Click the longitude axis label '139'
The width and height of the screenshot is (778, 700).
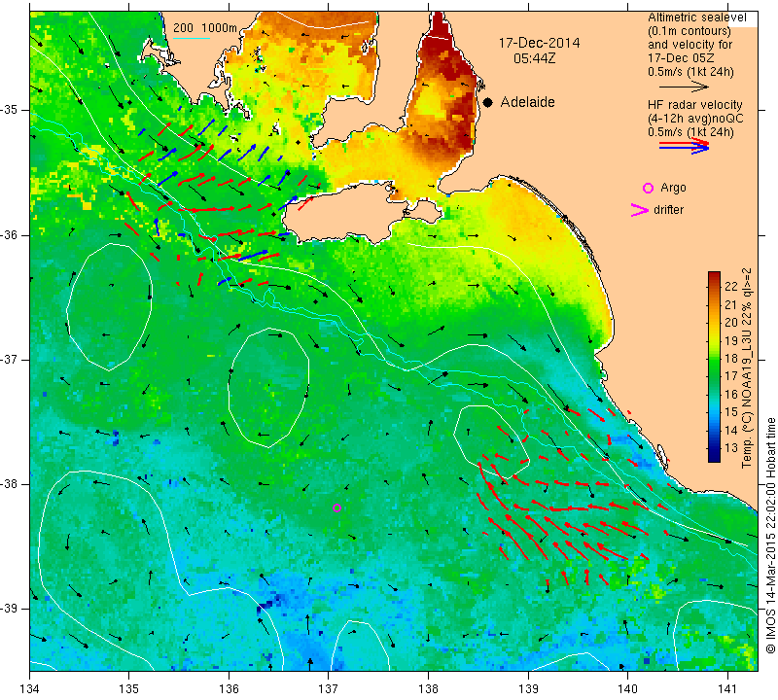pos(528,688)
